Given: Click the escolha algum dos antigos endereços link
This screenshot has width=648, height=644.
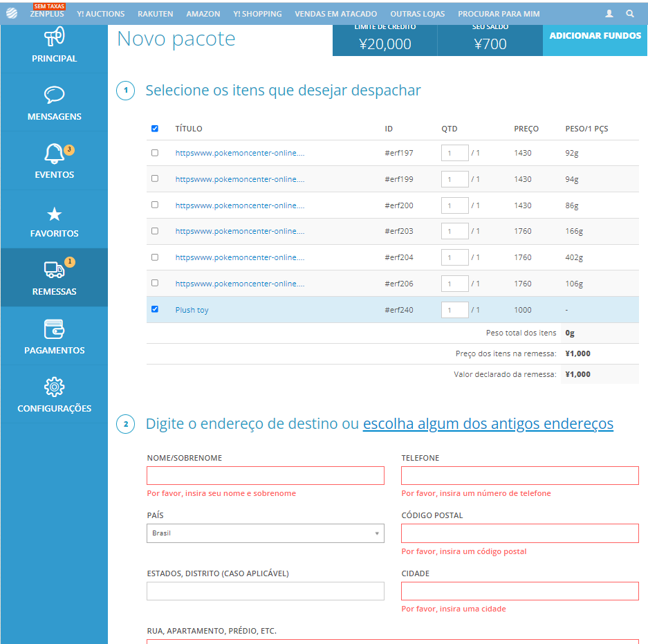Looking at the screenshot, I should [x=488, y=423].
